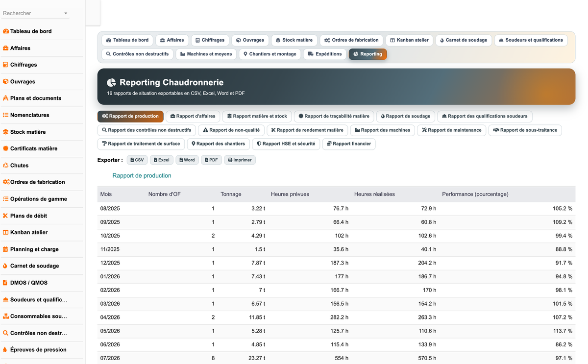The width and height of the screenshot is (588, 364).
Task: Click the Certificats matière badge sidebar icon
Action: pyautogui.click(x=6, y=148)
